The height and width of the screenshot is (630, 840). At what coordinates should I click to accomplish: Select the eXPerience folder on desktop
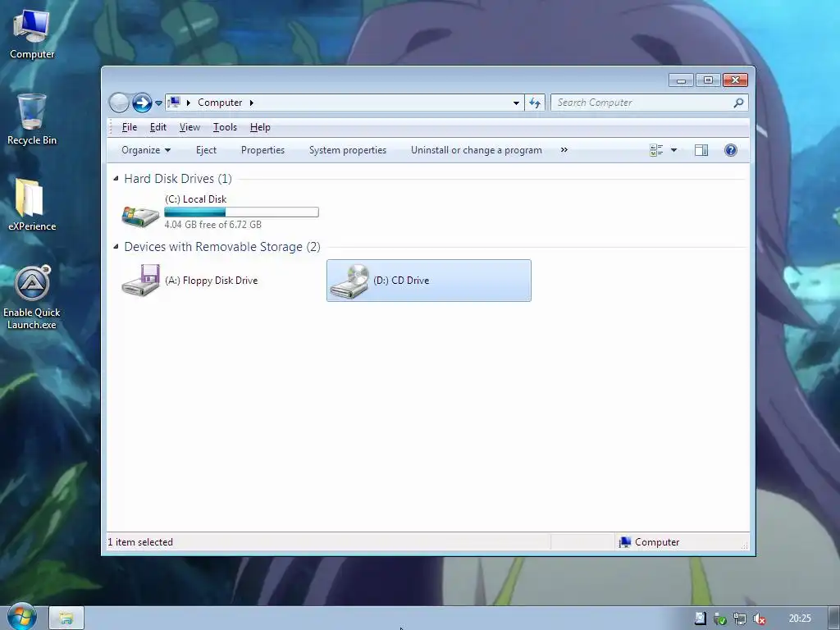coord(32,205)
